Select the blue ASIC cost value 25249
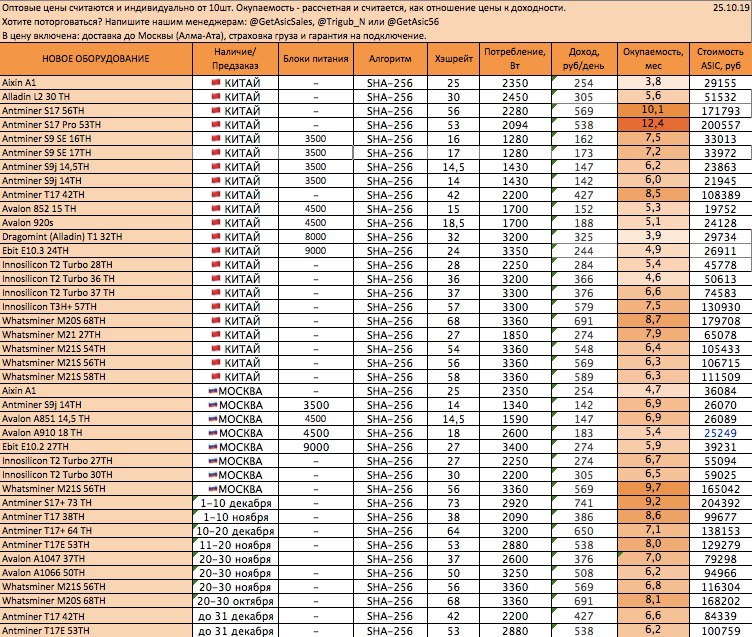 pos(720,433)
